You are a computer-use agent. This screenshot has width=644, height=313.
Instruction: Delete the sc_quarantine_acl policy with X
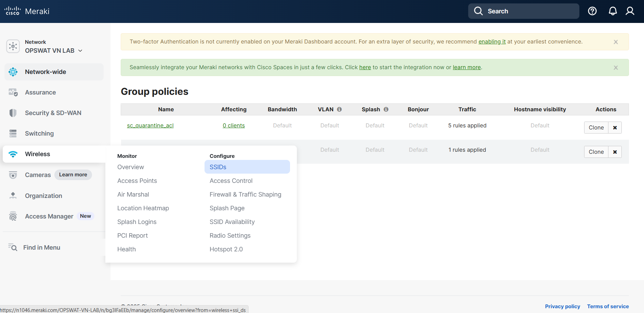pyautogui.click(x=615, y=127)
